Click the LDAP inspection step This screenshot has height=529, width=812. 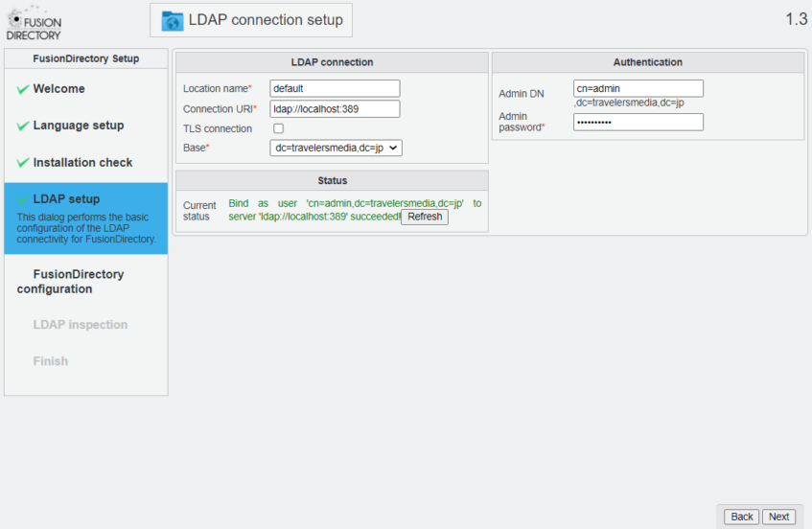click(x=80, y=325)
